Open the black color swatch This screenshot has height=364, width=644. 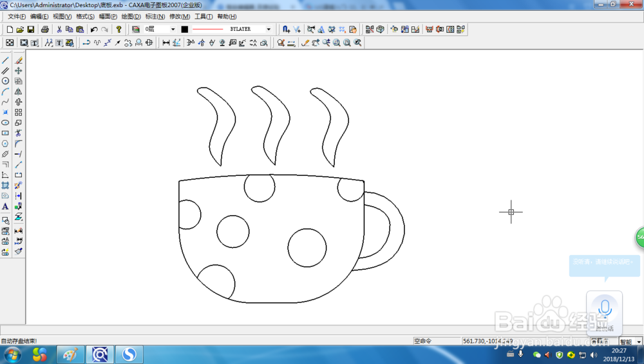(185, 29)
